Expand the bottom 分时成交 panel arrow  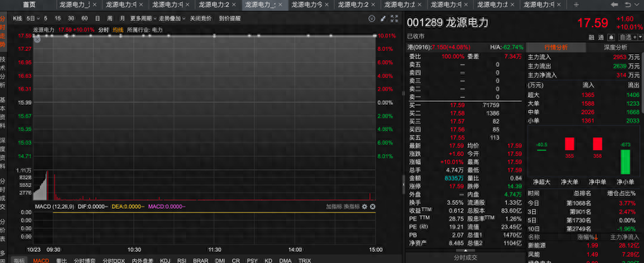tap(466, 250)
